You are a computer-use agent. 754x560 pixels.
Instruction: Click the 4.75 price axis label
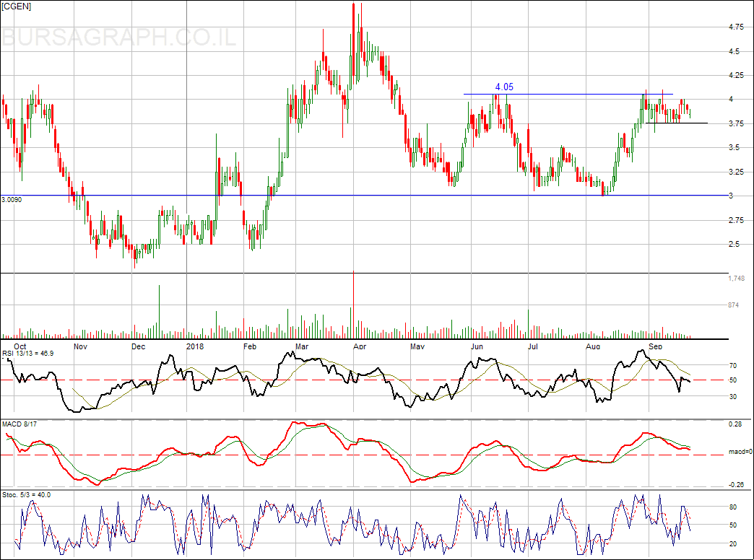click(737, 27)
